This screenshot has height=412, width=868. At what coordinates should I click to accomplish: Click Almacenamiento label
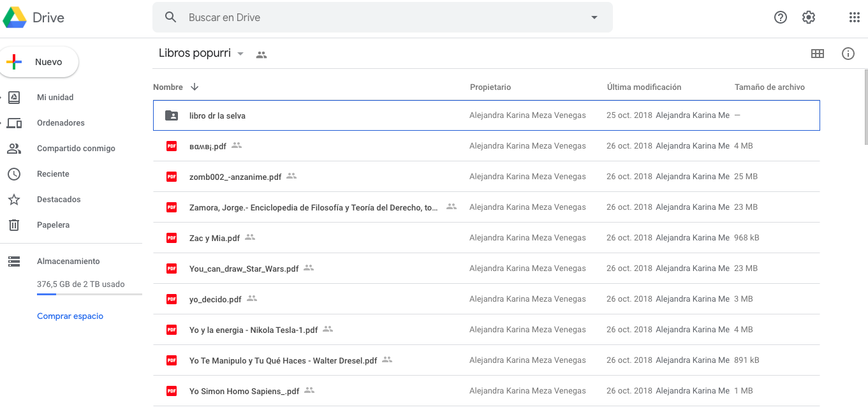(68, 261)
